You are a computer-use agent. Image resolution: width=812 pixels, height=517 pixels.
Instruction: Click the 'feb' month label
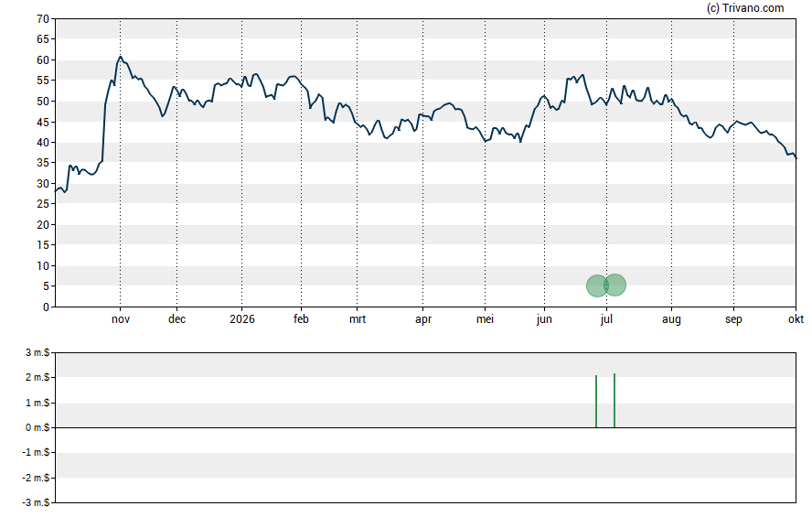click(x=301, y=319)
